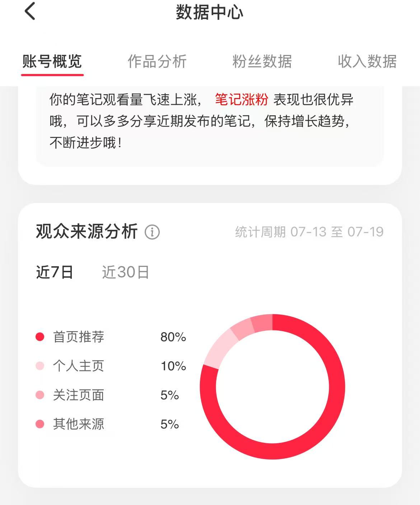This screenshot has height=505, width=420.
Task: Tap the back arrow icon
Action: click(x=30, y=11)
